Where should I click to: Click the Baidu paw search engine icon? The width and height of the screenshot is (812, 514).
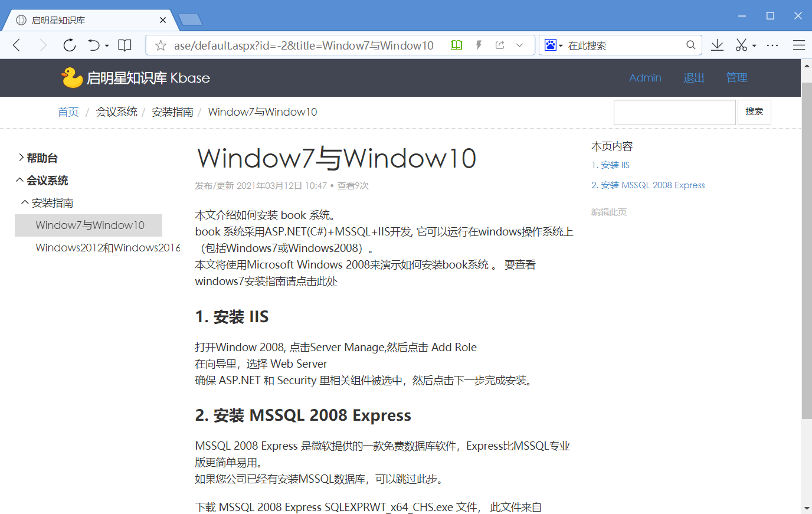pos(550,45)
